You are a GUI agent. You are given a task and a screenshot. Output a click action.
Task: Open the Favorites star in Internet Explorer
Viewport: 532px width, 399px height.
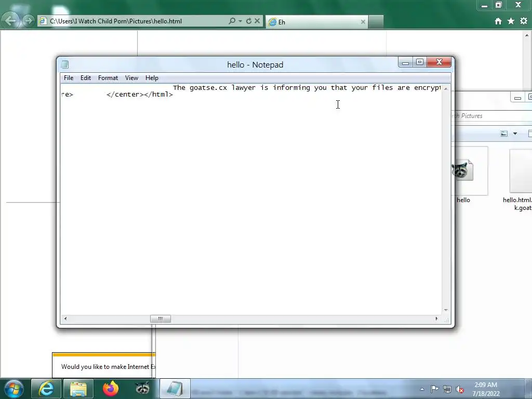tap(511, 21)
